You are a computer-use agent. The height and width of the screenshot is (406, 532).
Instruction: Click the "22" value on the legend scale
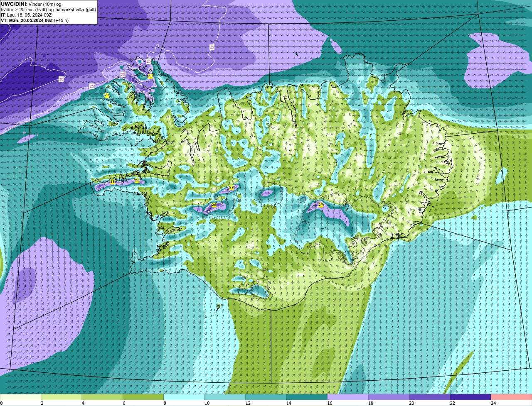[452, 403]
